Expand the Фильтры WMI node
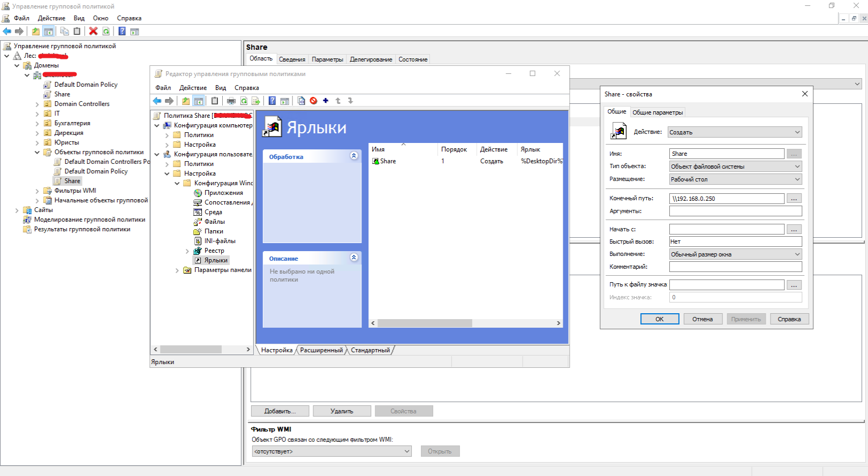Viewport: 868px width, 476px height. pos(37,191)
